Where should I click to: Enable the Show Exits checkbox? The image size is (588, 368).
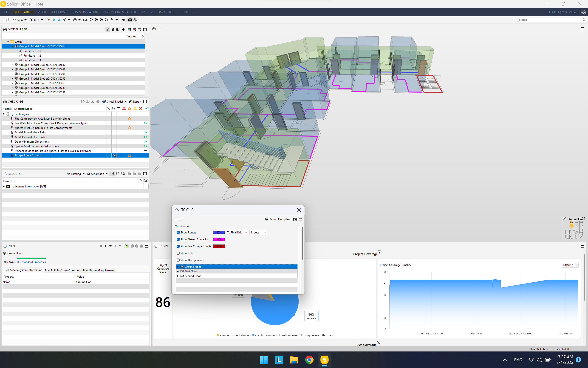coord(178,253)
